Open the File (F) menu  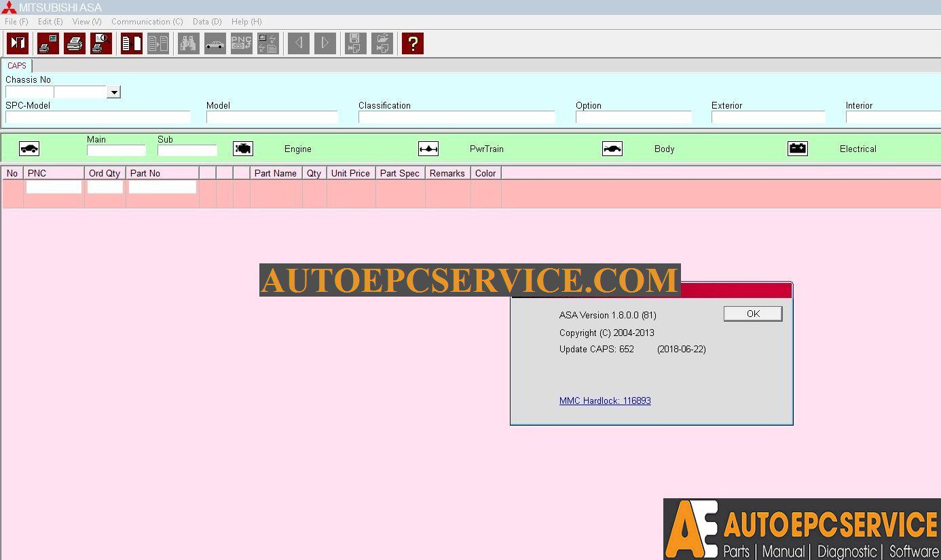[x=16, y=22]
